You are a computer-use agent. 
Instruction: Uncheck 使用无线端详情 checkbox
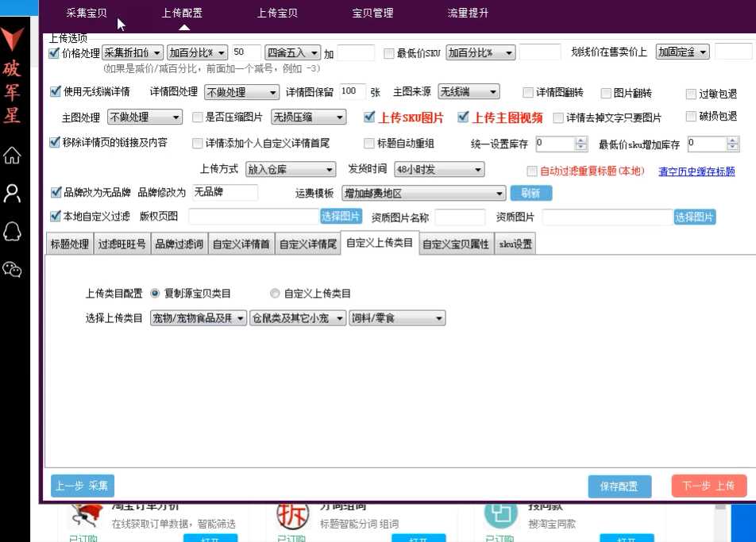tap(56, 91)
